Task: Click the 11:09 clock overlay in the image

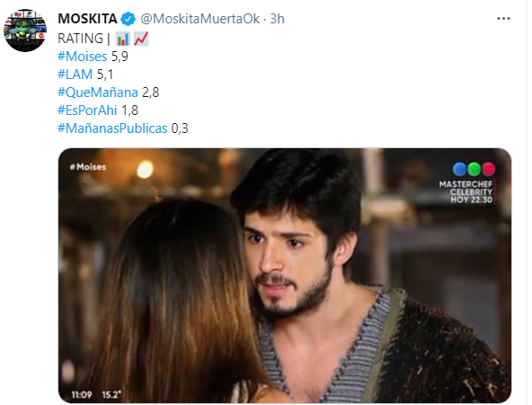Action: pos(82,394)
